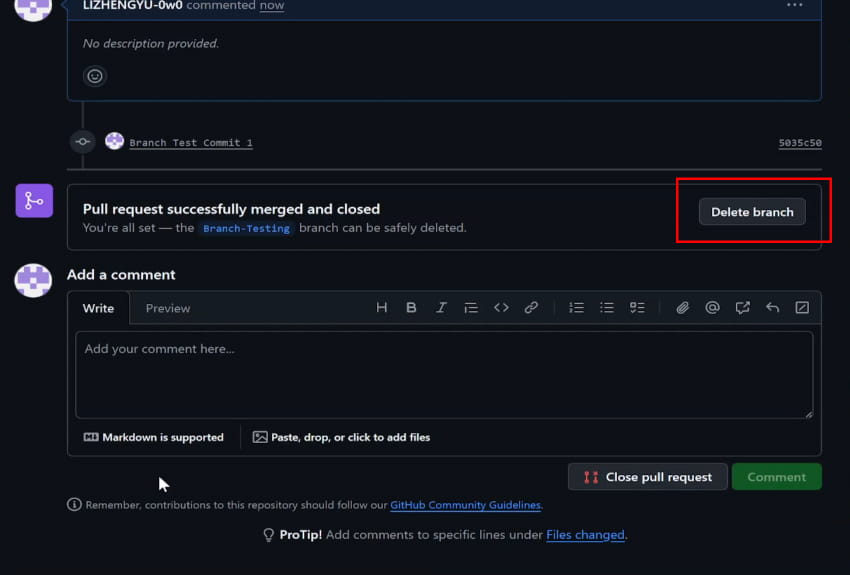
Task: Insert a task list
Action: point(638,308)
